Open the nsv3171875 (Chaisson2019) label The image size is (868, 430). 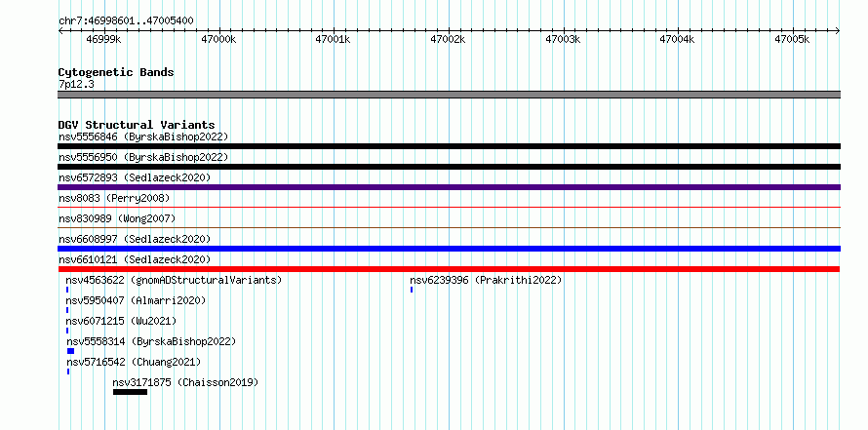[185, 382]
